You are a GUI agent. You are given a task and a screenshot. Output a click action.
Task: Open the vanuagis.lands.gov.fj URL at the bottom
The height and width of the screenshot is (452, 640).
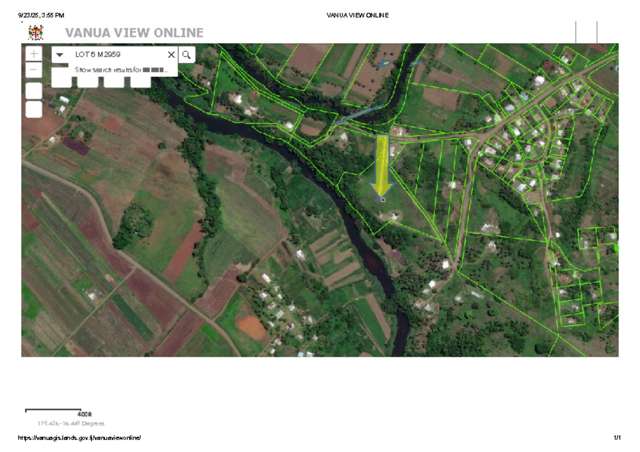(80, 438)
